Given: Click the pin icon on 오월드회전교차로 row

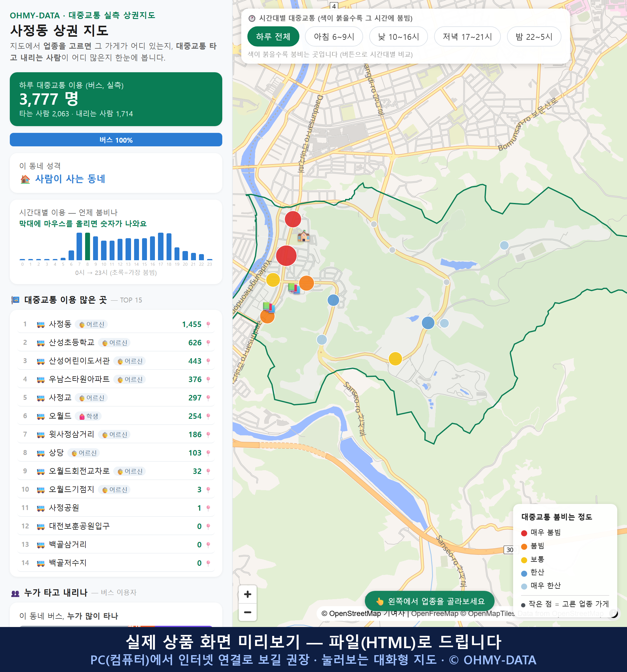Looking at the screenshot, I should pyautogui.click(x=208, y=471).
